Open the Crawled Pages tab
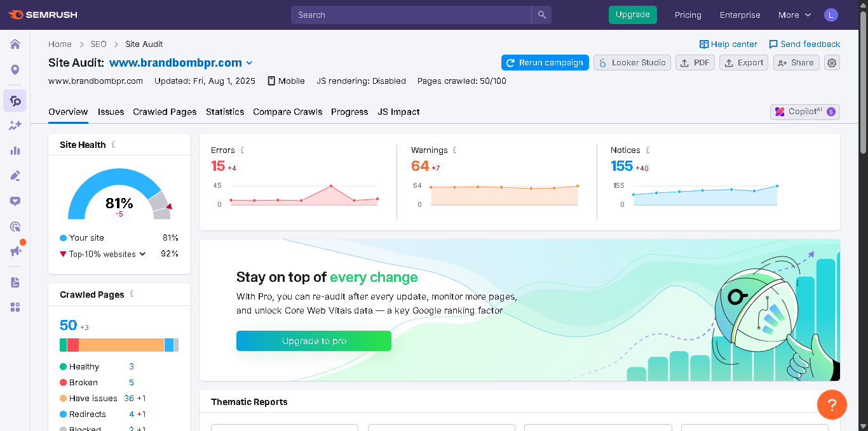 coord(165,112)
